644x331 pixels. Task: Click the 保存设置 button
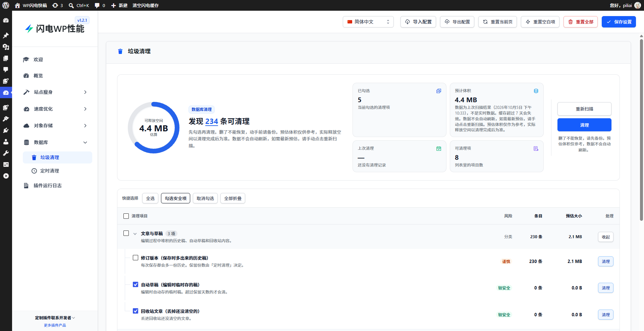(619, 22)
